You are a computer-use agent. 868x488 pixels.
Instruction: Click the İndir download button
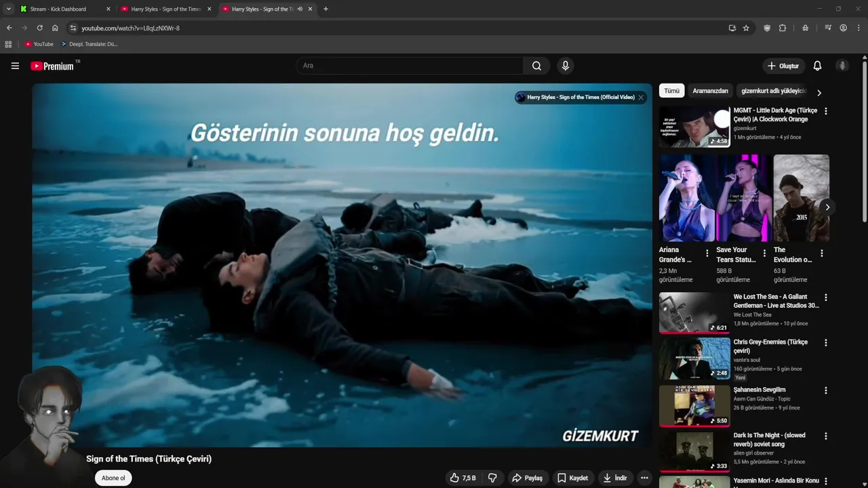615,478
